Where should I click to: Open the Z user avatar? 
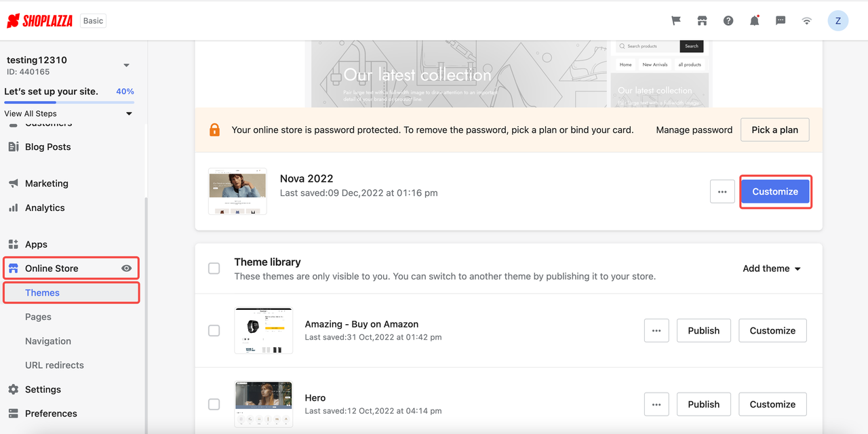[838, 21]
